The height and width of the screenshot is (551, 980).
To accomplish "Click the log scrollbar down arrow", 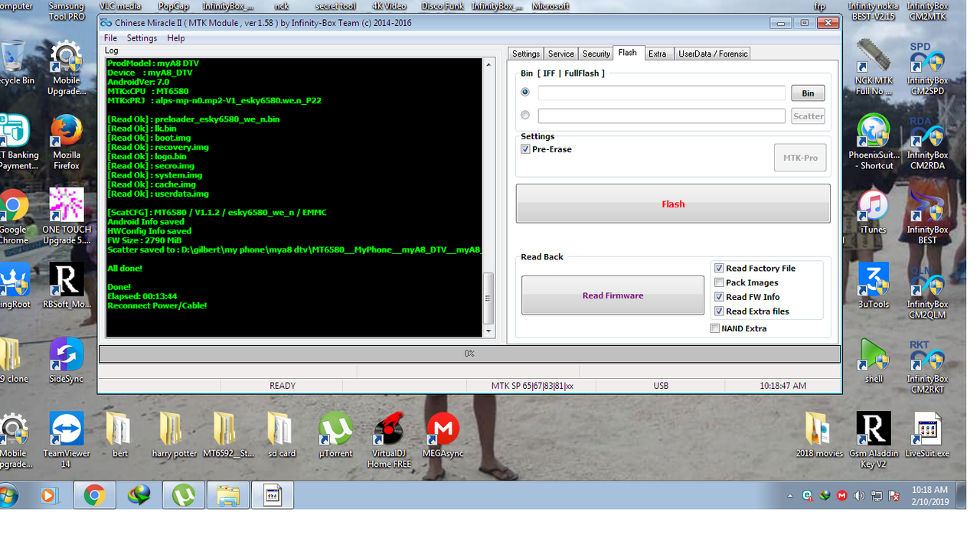I will point(489,331).
